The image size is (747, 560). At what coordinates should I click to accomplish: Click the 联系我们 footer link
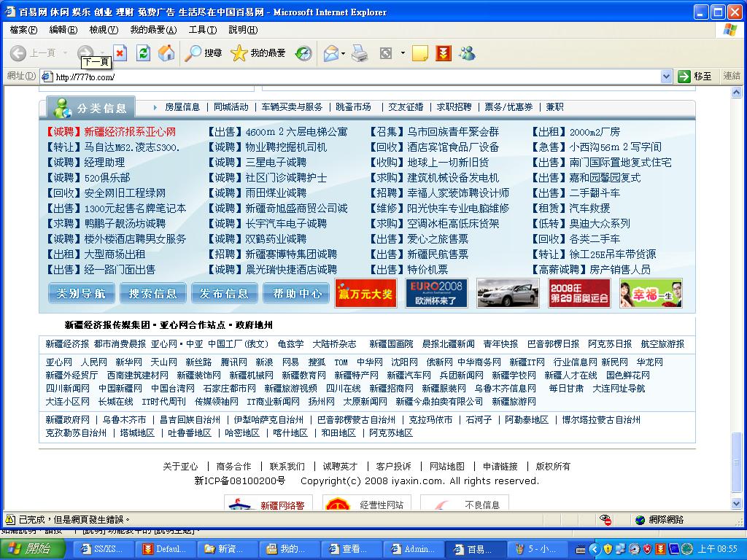click(287, 466)
